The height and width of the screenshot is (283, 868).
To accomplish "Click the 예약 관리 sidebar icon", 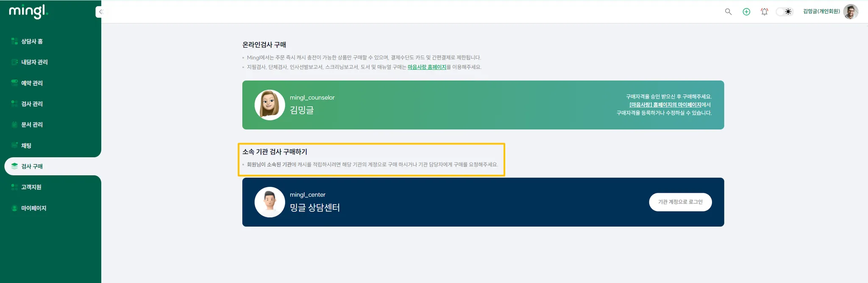I will tap(14, 83).
